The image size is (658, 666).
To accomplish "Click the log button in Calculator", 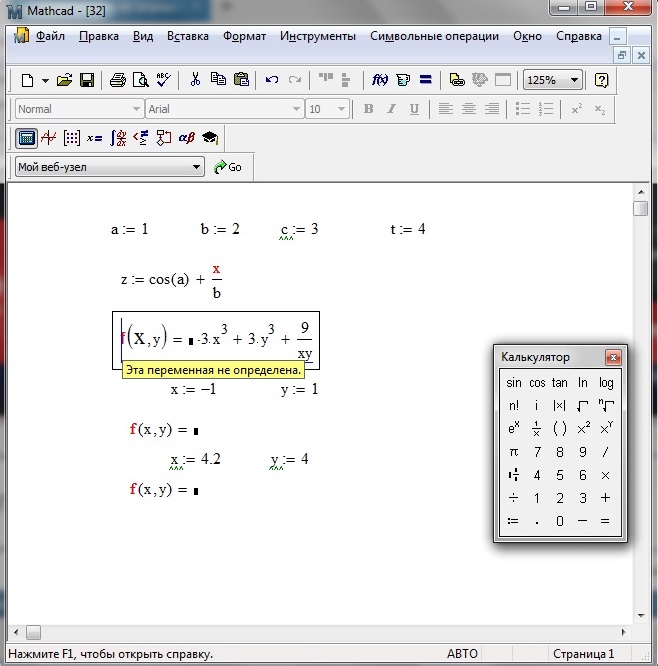I will click(x=606, y=383).
